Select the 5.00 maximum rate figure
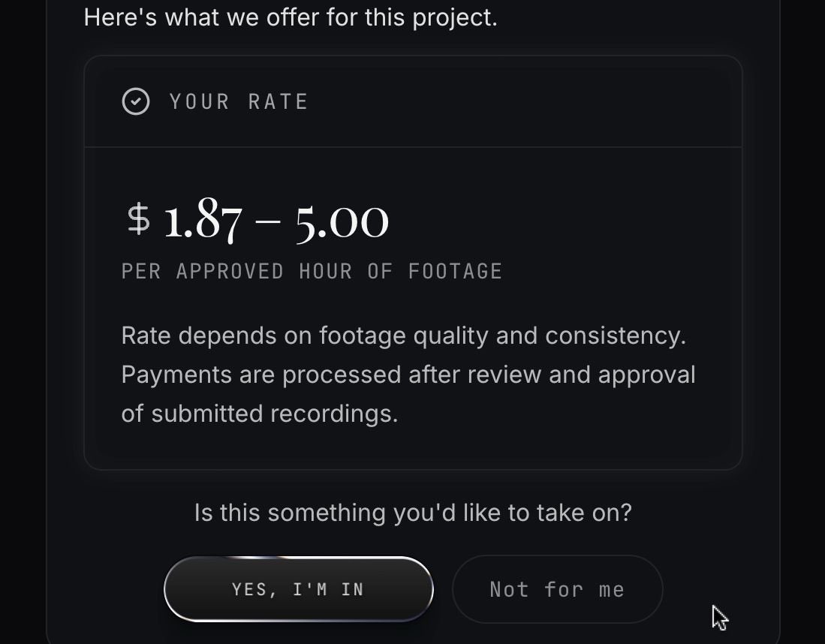 (342, 220)
